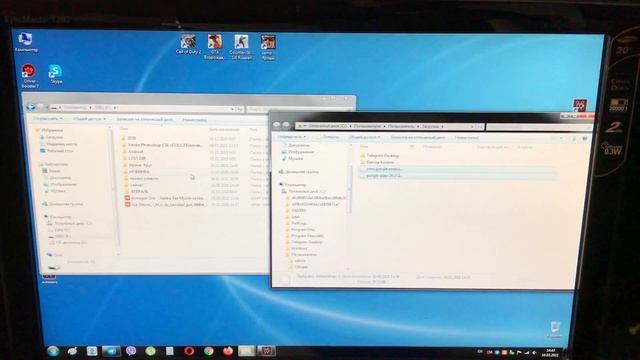This screenshot has width=640, height=360.
Task: Go back in the Загрузки Explorer window
Action: tap(278, 125)
